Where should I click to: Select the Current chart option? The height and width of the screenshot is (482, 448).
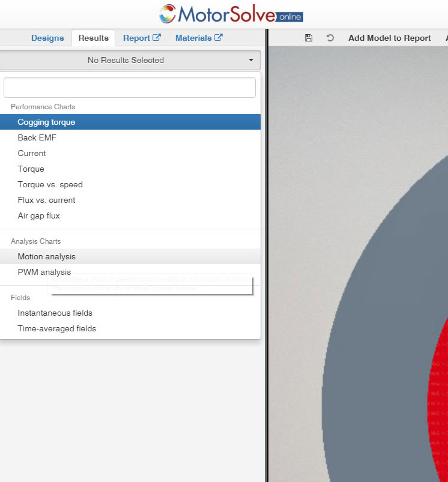pos(130,154)
